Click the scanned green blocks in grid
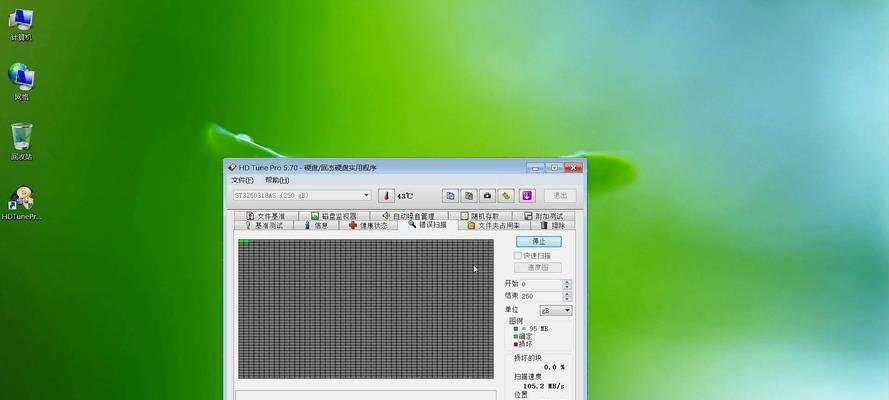The width and height of the screenshot is (889, 400). pos(244,241)
